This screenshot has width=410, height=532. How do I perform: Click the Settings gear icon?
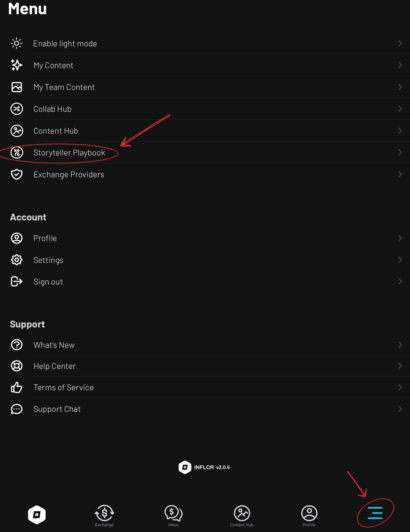16,260
